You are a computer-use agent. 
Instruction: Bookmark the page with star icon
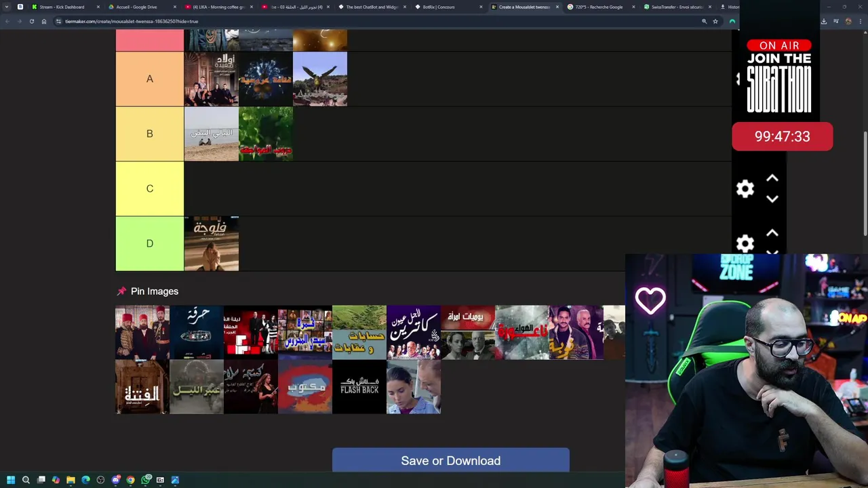[715, 21]
